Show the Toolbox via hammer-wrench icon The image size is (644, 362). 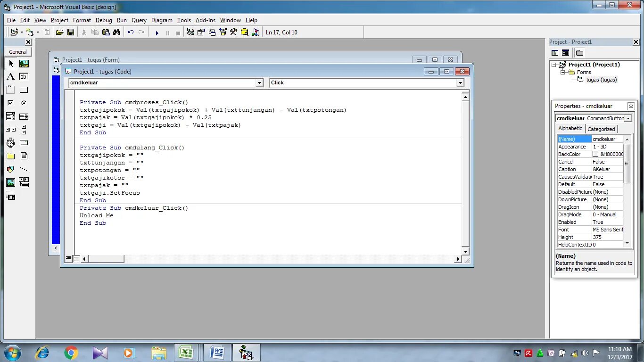234,32
